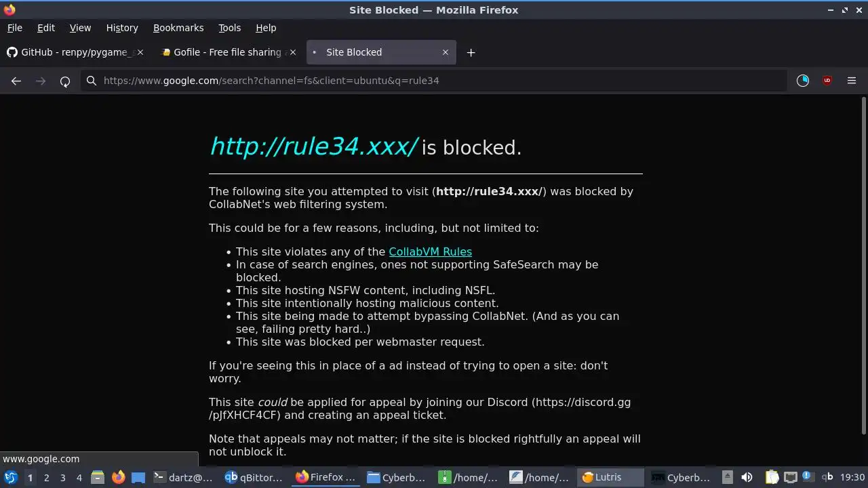Close the Site Blocked tab

click(x=446, y=52)
